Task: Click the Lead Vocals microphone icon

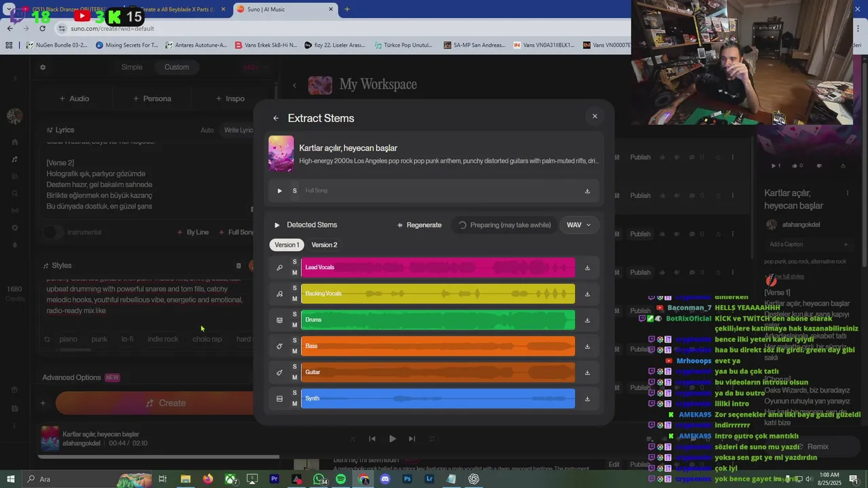Action: [279, 267]
